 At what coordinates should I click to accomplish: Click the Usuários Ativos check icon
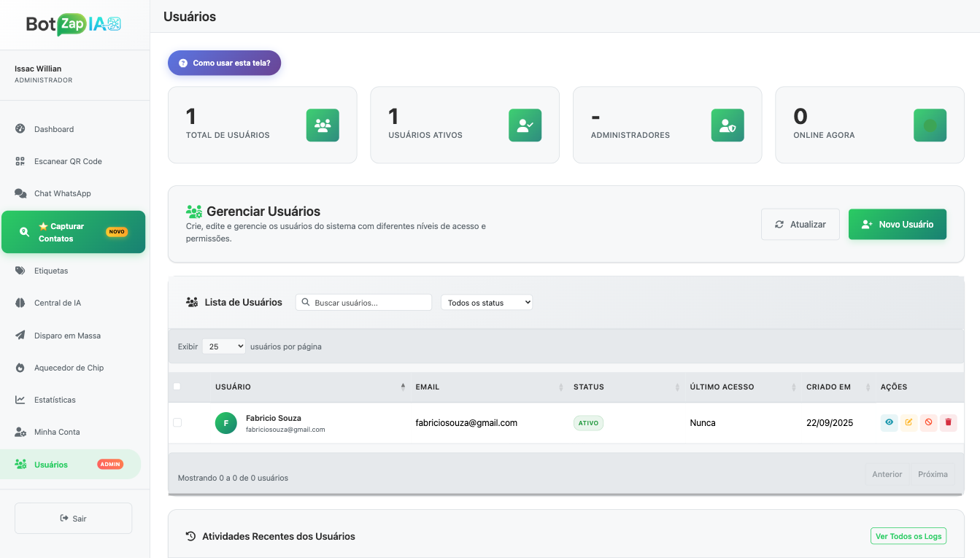coord(525,125)
